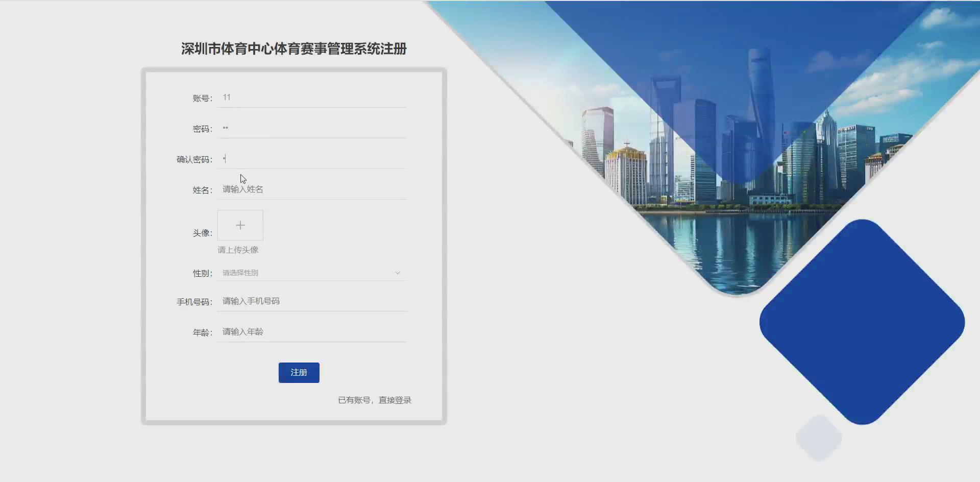Focus the 年龄 age input field

coord(312,332)
